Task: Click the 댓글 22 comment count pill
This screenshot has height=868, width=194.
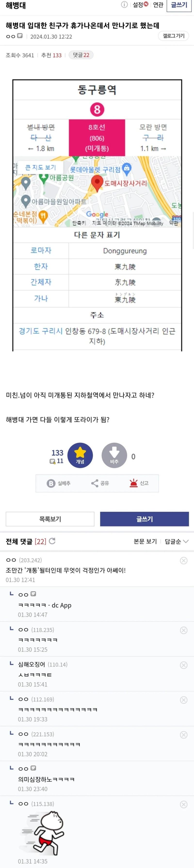Action: pos(81,55)
